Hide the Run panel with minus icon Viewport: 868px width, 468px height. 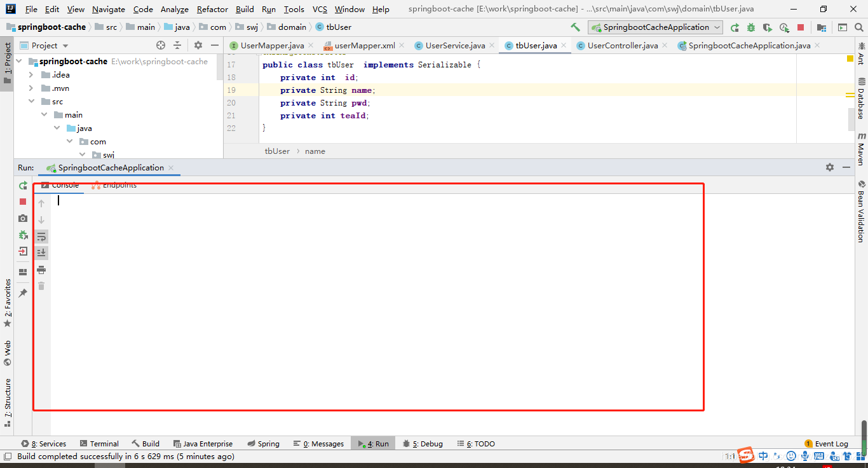[846, 167]
